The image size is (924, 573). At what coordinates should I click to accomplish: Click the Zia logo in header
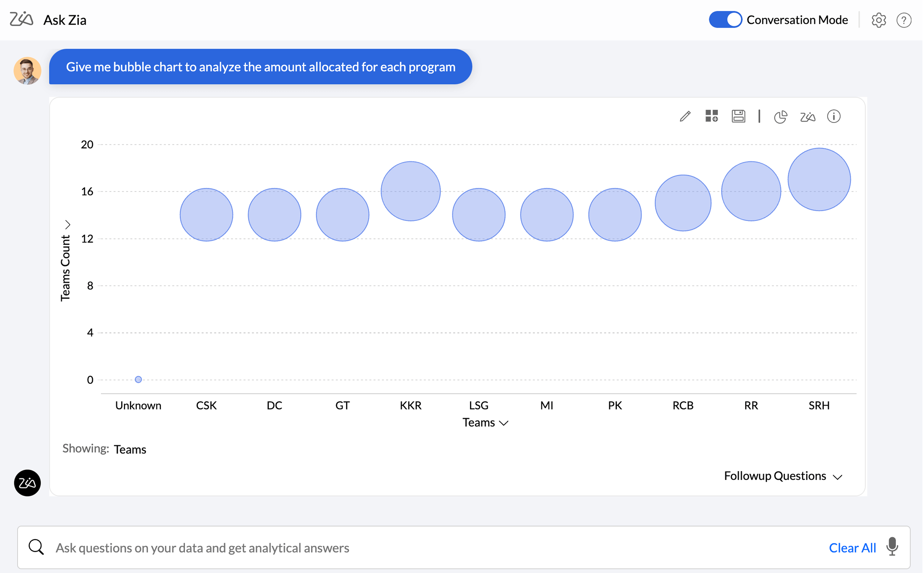click(x=21, y=19)
